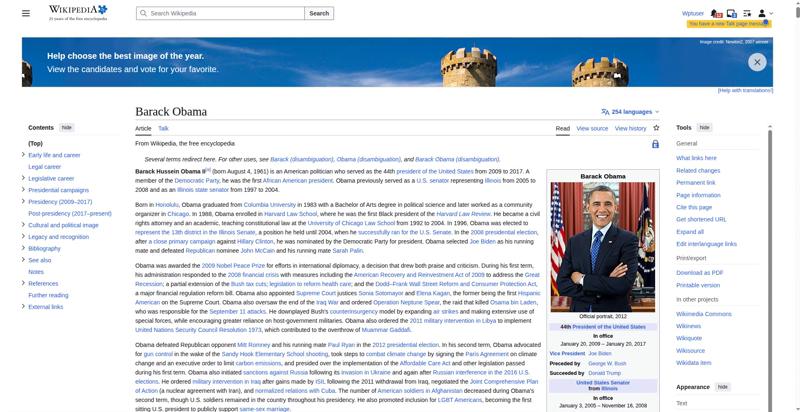800x412 pixels.
Task: Open the View history tab
Action: point(630,128)
